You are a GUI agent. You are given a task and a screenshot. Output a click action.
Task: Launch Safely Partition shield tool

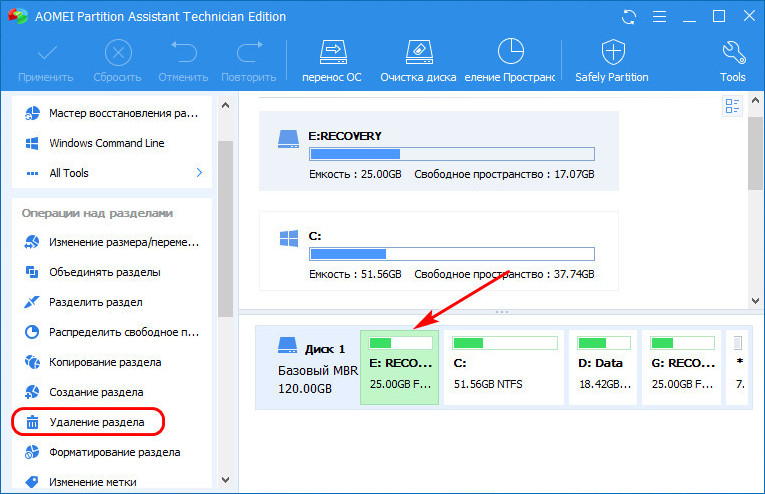click(612, 61)
